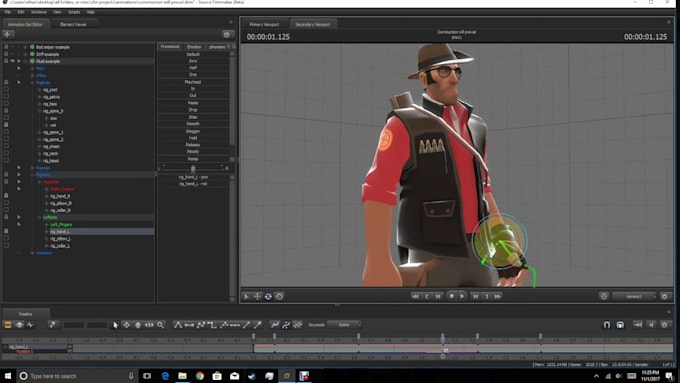
Task: Select the Emotion presets tab
Action: 194,47
